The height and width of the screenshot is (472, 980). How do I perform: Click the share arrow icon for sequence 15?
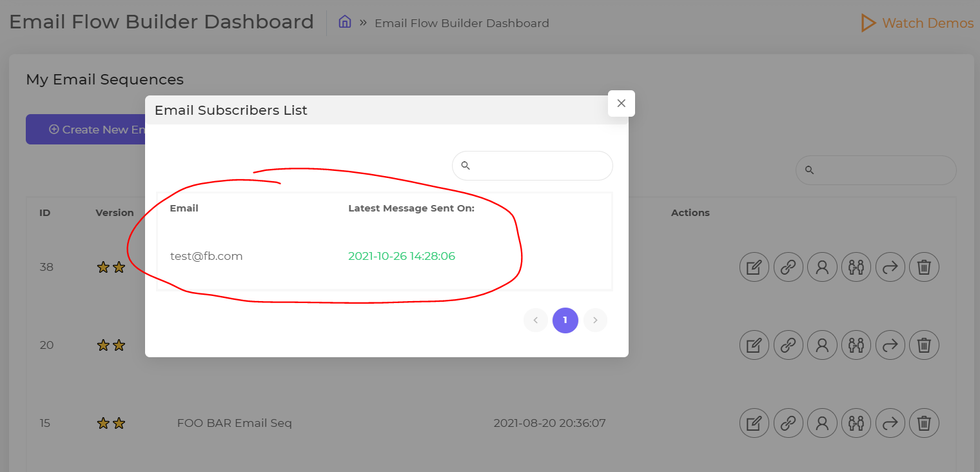click(x=890, y=423)
